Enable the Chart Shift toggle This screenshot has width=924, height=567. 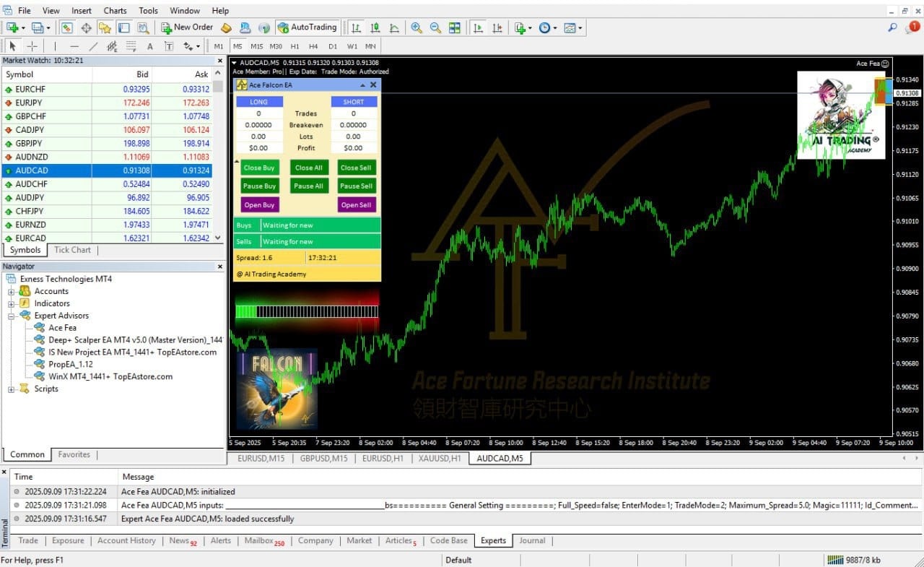point(498,27)
